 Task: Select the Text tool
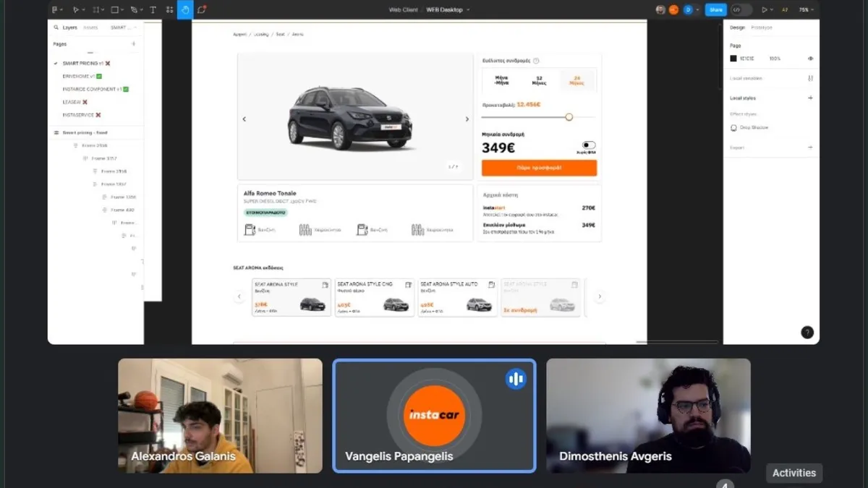coord(153,9)
